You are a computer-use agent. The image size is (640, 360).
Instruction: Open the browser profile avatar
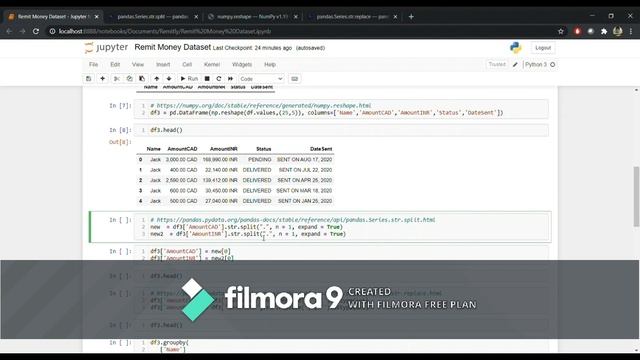click(618, 31)
